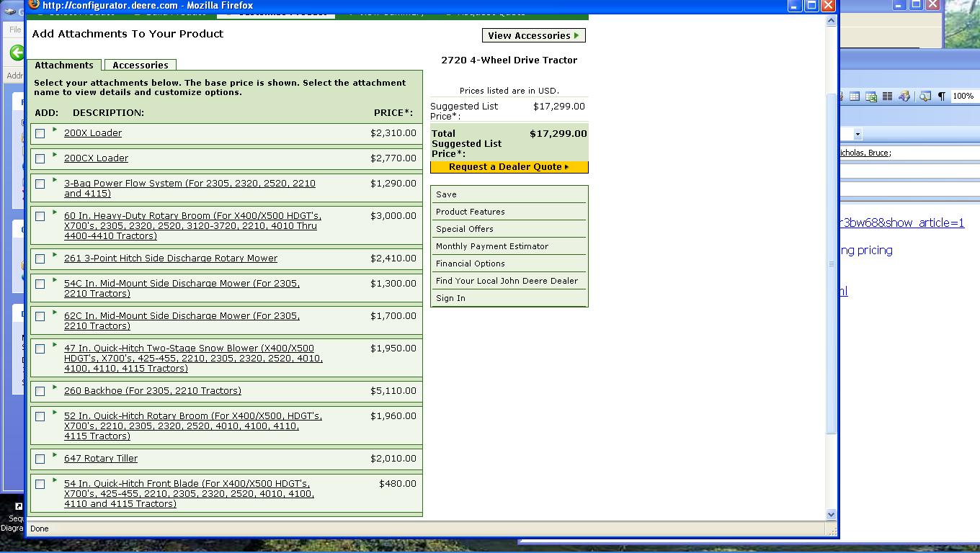Click the Columns icon in Word toolbar
The width and height of the screenshot is (980, 553).
coord(888,96)
